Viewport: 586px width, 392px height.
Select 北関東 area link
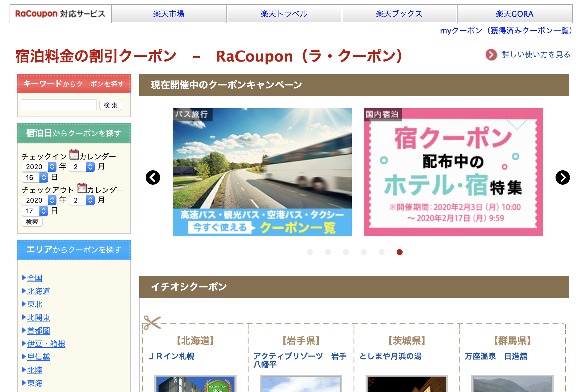tap(39, 318)
